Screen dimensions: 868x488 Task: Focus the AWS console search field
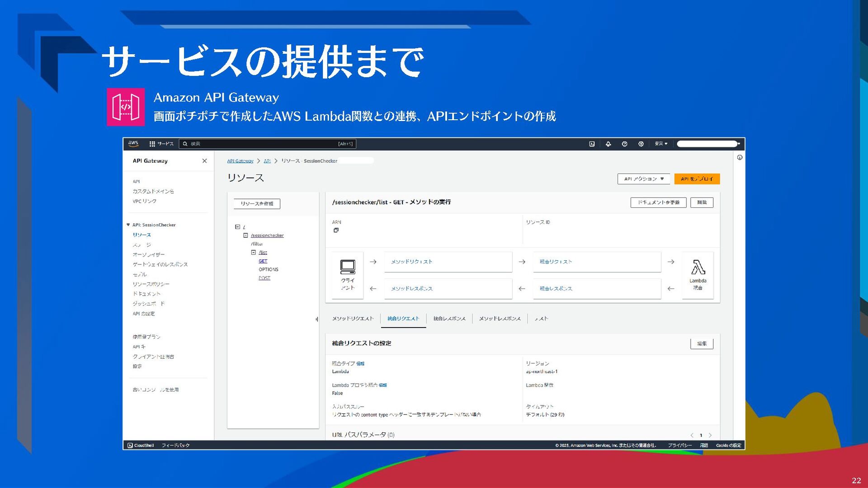pyautogui.click(x=268, y=144)
